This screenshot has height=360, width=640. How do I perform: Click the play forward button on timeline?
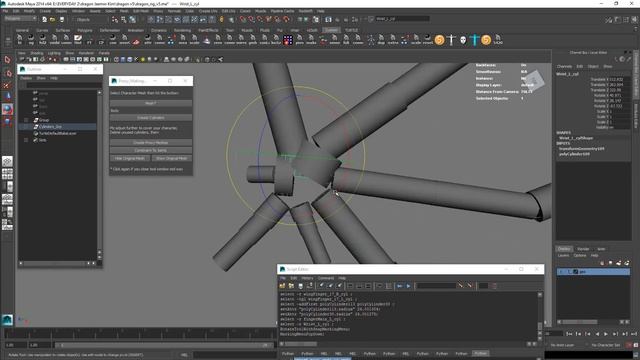click(606, 334)
